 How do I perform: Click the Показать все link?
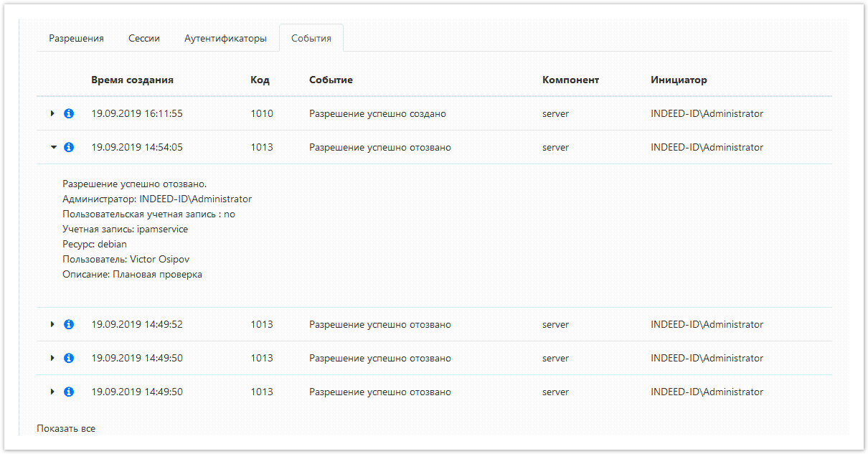click(66, 428)
